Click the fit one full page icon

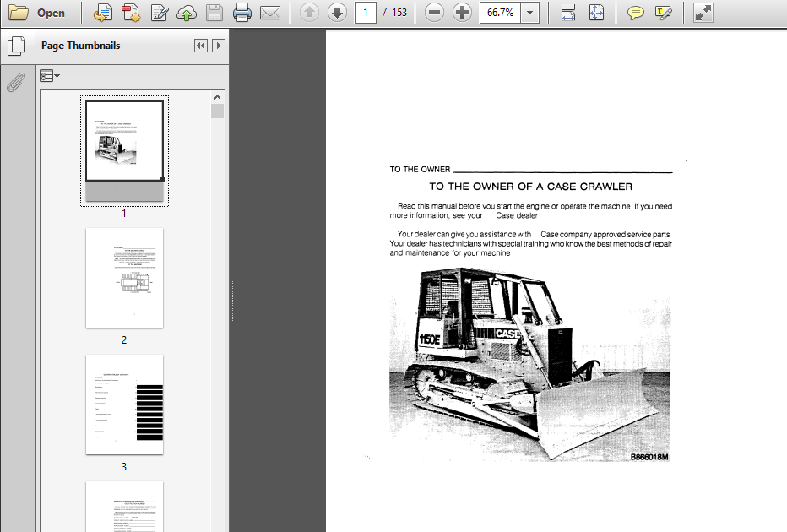[596, 13]
